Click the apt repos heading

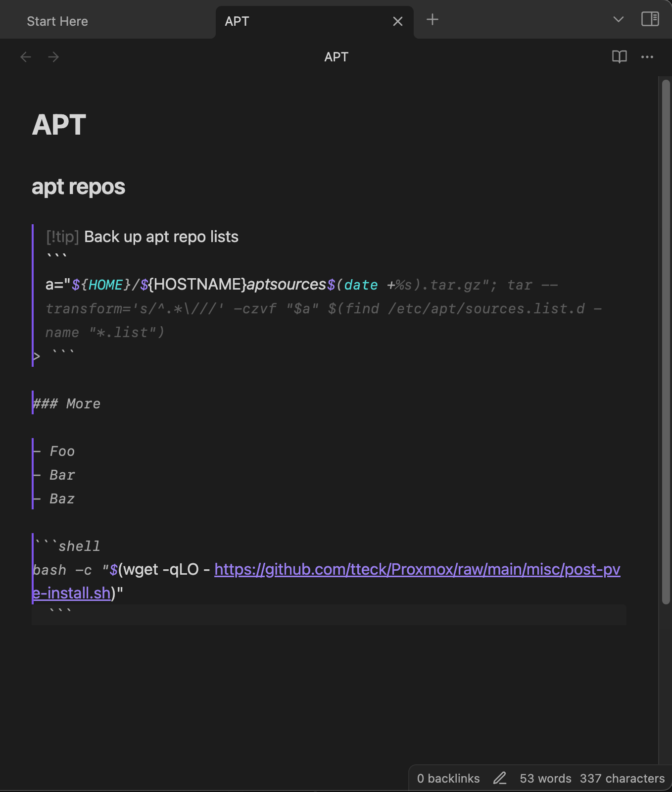click(x=78, y=187)
